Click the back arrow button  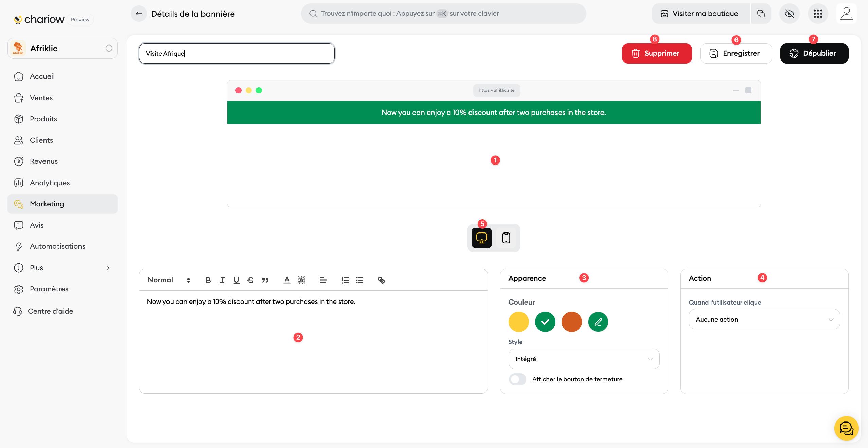[x=139, y=14]
